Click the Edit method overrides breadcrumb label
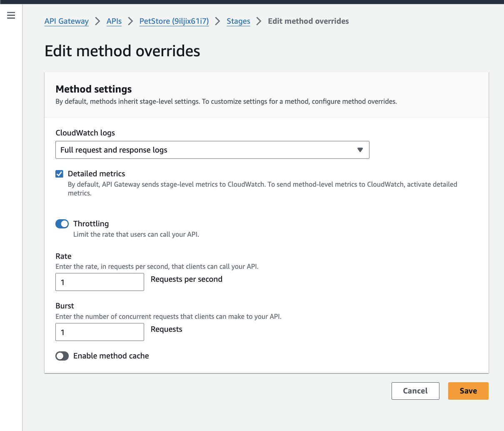504x431 pixels. click(308, 21)
